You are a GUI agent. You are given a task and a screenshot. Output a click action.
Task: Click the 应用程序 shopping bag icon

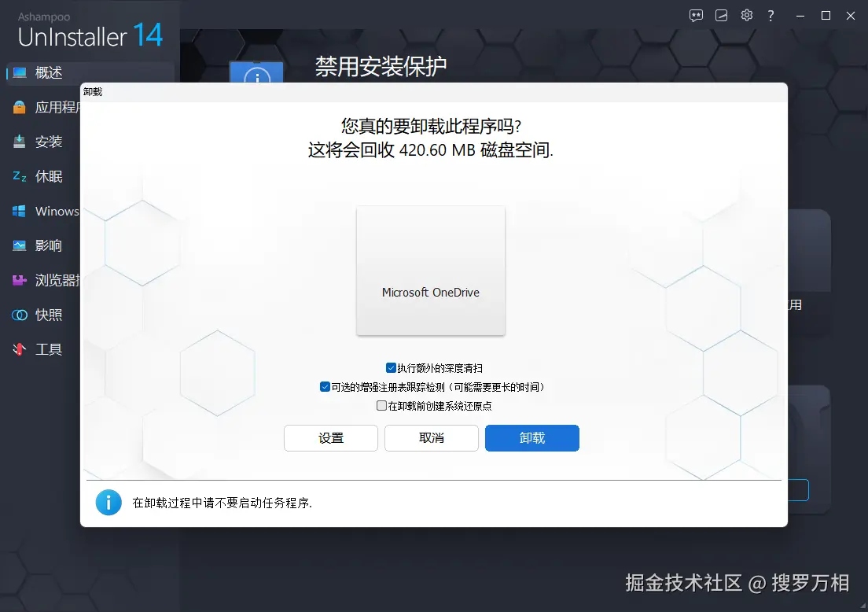[20, 107]
